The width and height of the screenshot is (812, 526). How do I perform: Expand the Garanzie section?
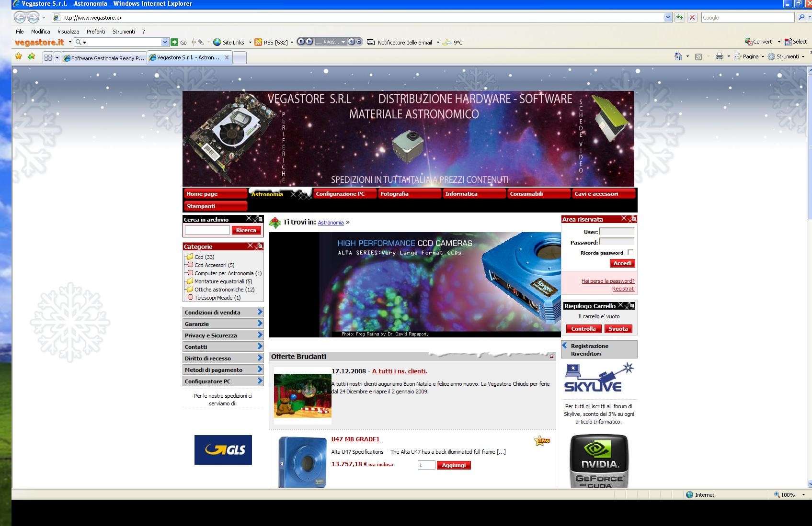(x=223, y=324)
